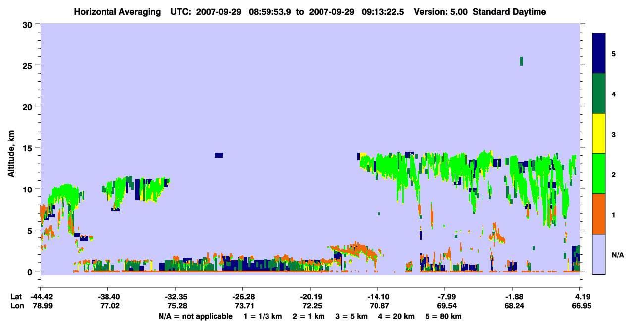Screen dimensions: 644x330
Task: Click the latitude tick label -7.99
Action: 445,297
